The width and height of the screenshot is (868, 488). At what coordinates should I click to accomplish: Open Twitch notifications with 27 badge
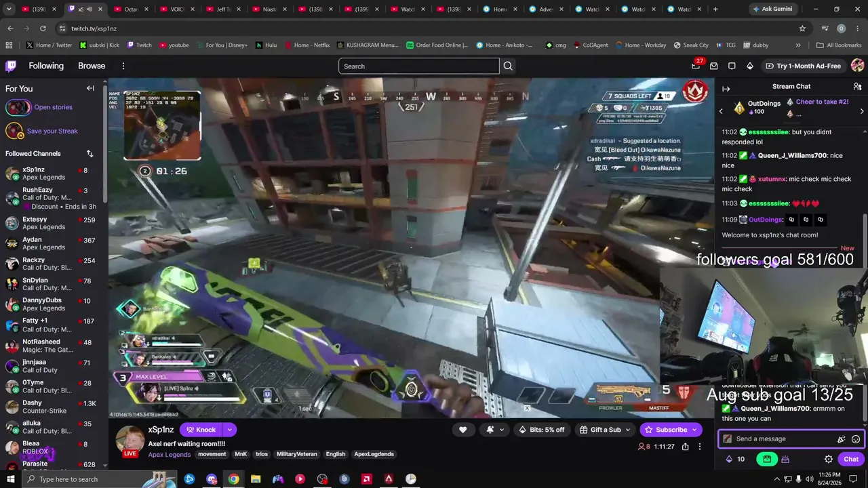[x=696, y=66]
